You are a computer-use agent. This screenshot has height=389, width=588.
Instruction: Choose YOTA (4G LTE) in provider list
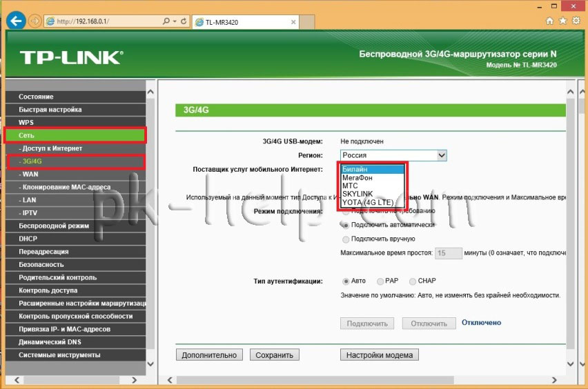(373, 202)
